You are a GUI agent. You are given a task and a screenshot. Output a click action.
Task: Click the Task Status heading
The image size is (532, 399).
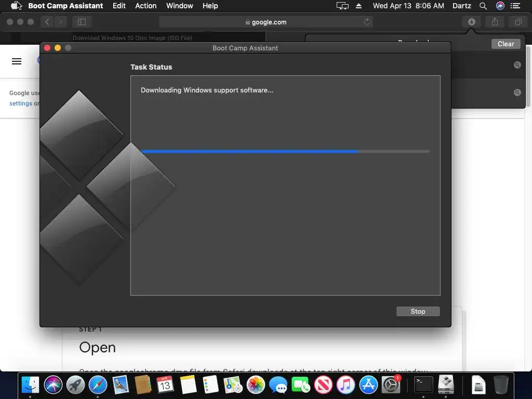(x=151, y=67)
